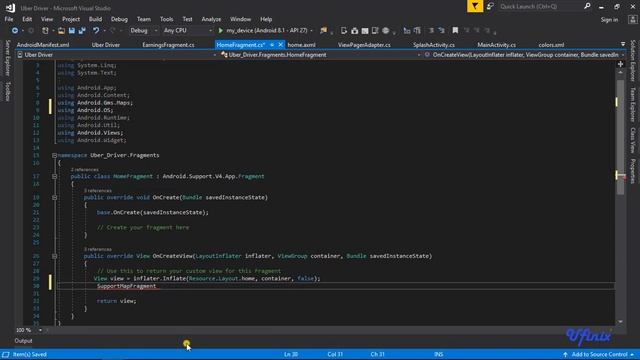Click the editor scrollbar down arrow

pyautogui.click(x=620, y=322)
